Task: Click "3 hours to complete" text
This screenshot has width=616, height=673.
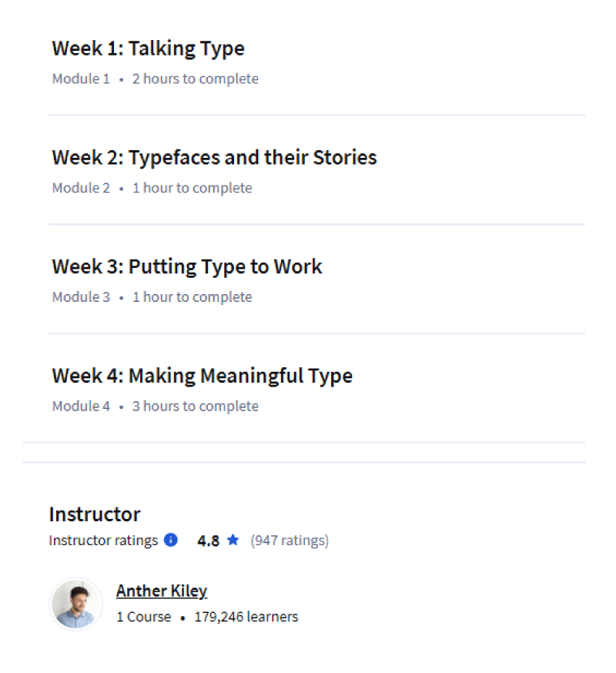Action: click(x=196, y=406)
